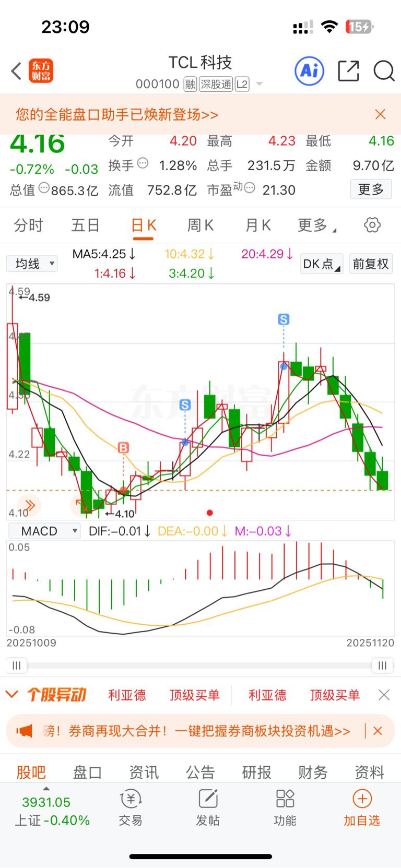The width and height of the screenshot is (401, 868).
Task: Tap the L2 level tag
Action: [242, 84]
